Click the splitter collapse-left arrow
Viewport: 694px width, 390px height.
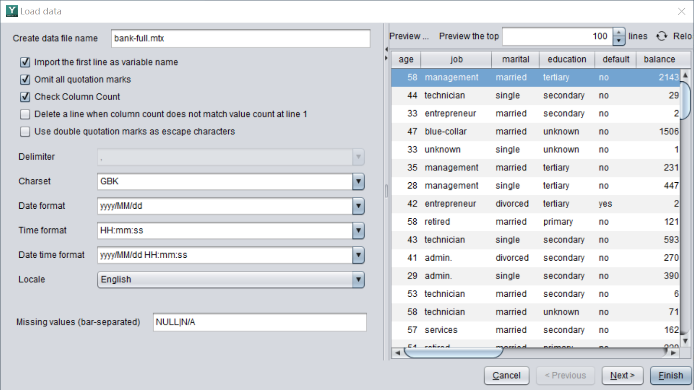point(386,49)
